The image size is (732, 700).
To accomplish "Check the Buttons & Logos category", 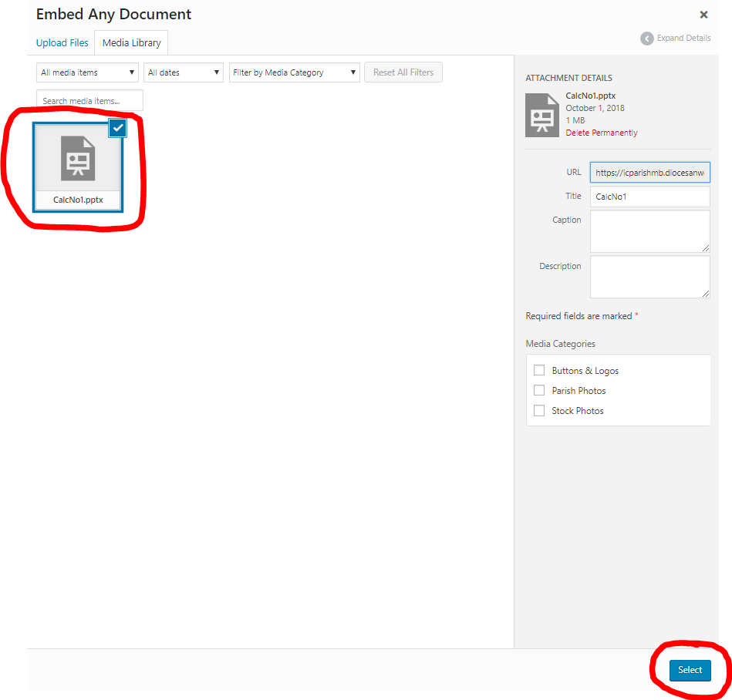I will (539, 371).
